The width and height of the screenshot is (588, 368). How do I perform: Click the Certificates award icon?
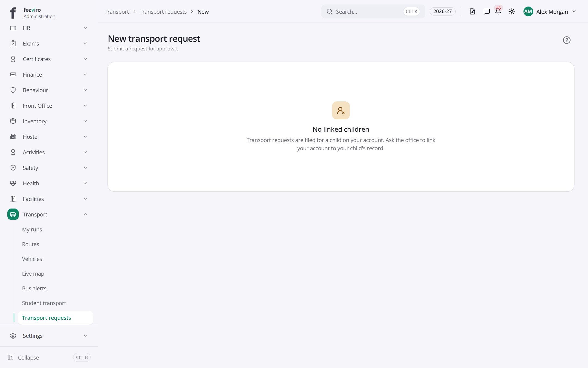13,59
